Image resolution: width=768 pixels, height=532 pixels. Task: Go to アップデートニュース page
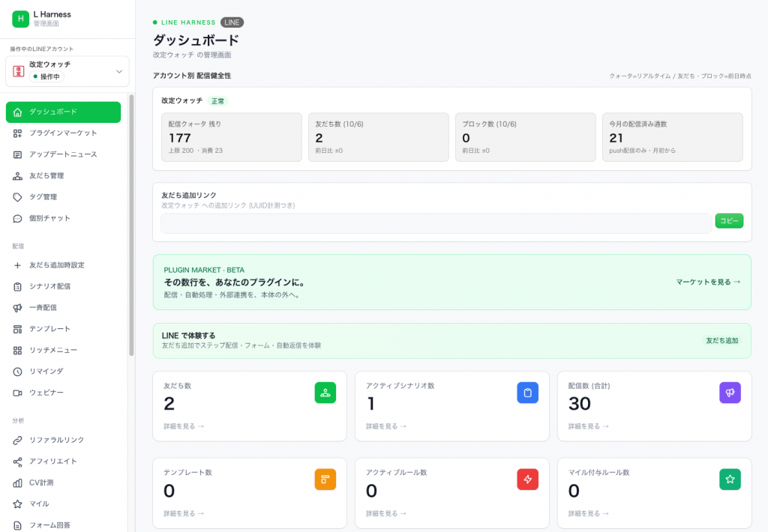click(63, 154)
